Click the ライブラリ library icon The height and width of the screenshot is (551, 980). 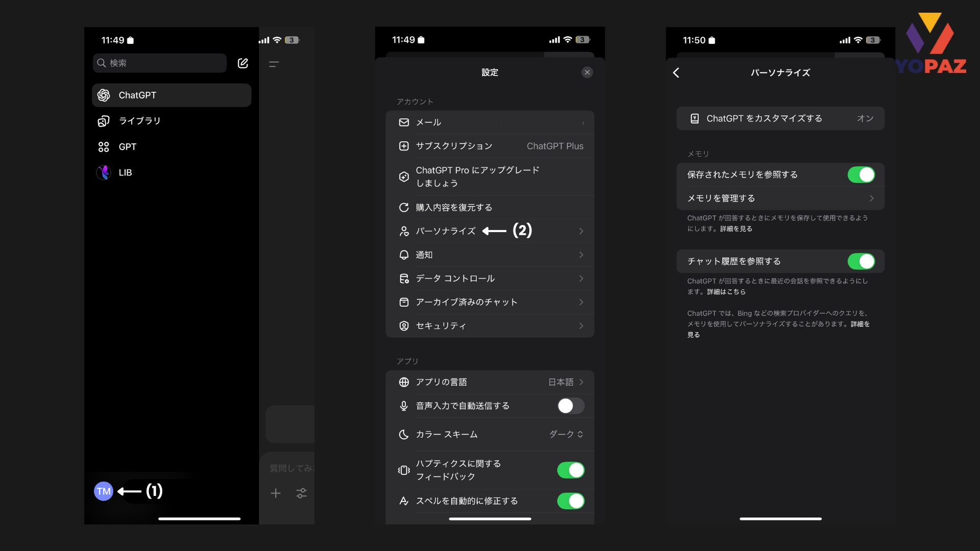[x=104, y=121]
